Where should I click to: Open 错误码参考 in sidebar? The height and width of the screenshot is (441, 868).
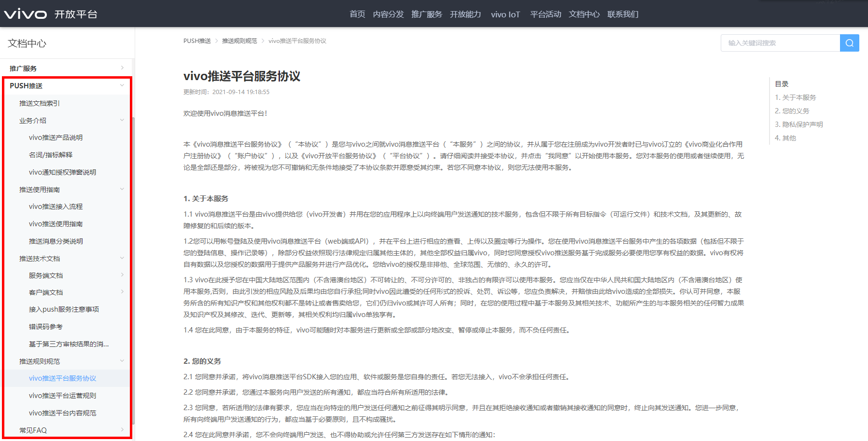click(46, 327)
